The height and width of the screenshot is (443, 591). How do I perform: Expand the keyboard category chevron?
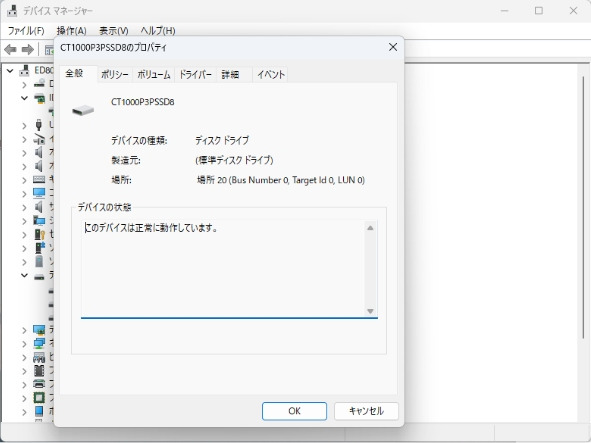click(24, 180)
